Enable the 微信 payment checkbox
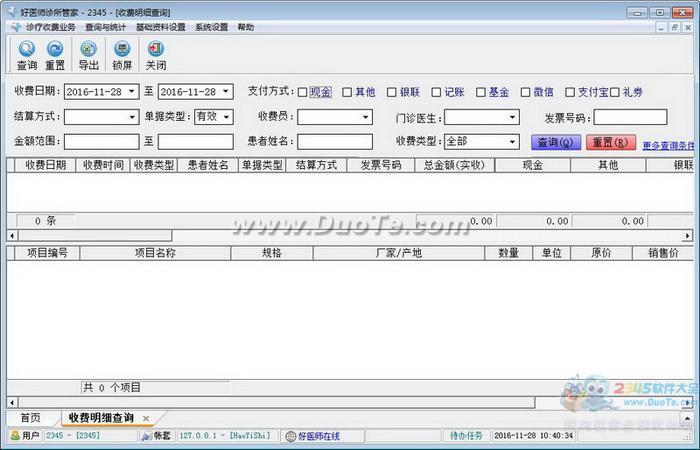700x450 pixels. [525, 92]
